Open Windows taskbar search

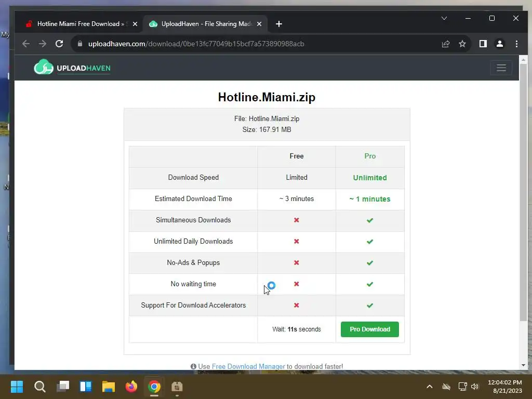[39, 387]
